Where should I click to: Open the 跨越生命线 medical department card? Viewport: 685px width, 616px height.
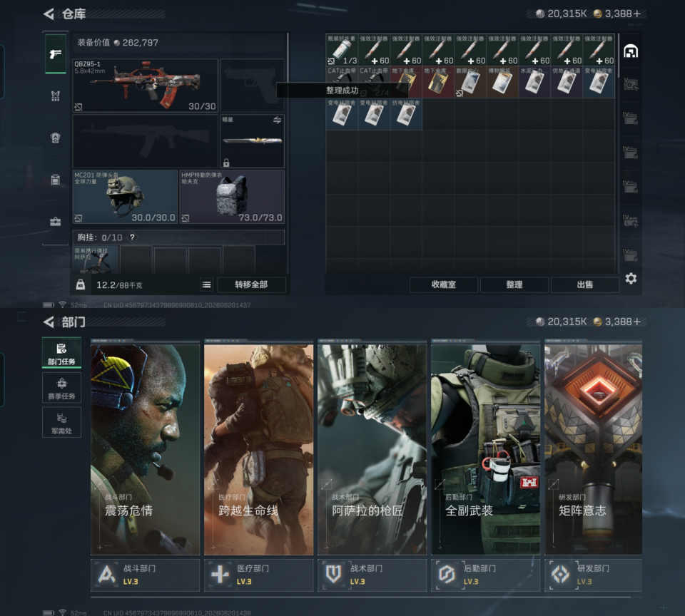(258, 450)
